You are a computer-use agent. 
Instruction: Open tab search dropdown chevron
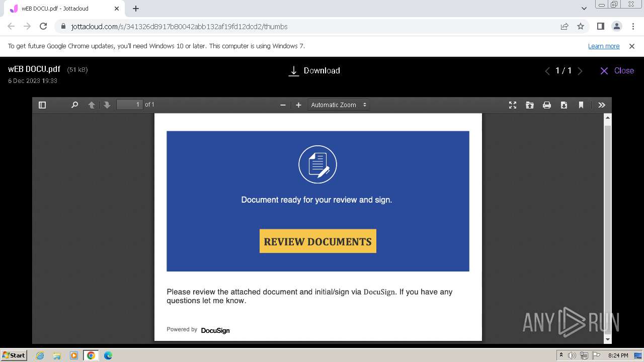pos(584,9)
